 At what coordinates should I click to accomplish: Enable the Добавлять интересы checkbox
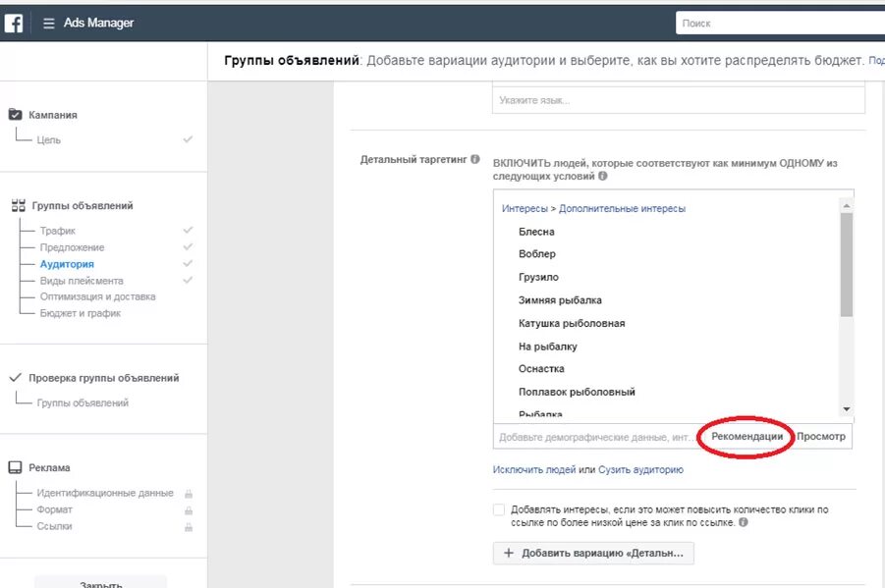point(499,510)
